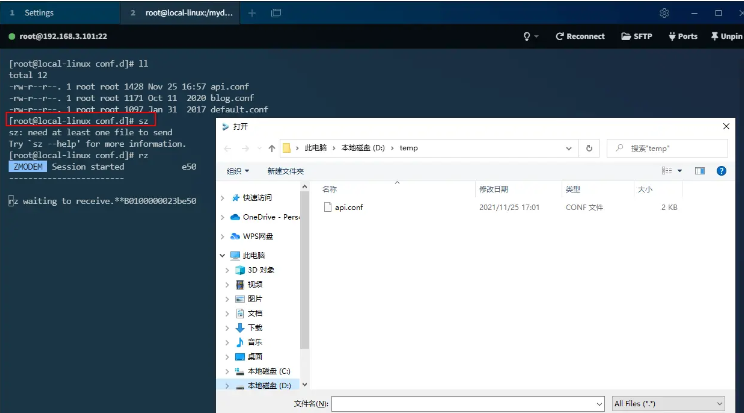Click Reconnect button

click(x=580, y=37)
